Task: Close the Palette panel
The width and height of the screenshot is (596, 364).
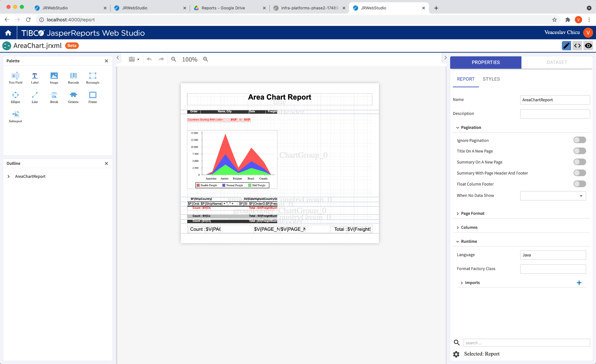Action: (106, 61)
